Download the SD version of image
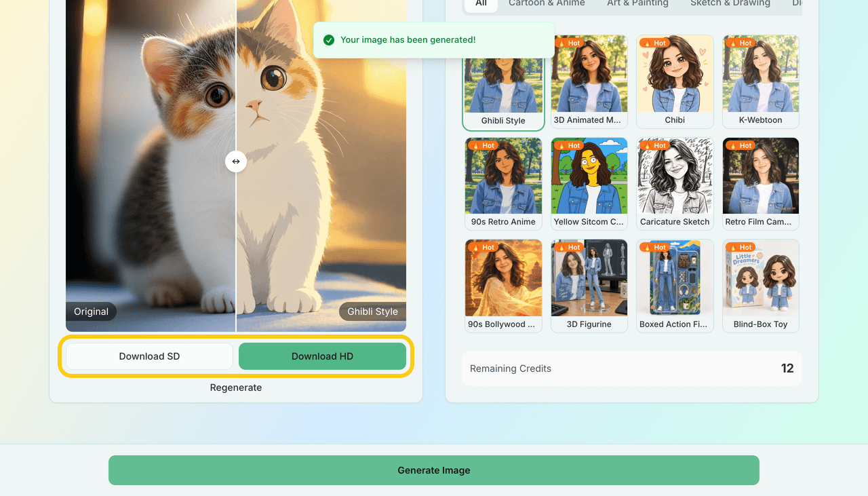This screenshot has width=868, height=496. pos(149,356)
